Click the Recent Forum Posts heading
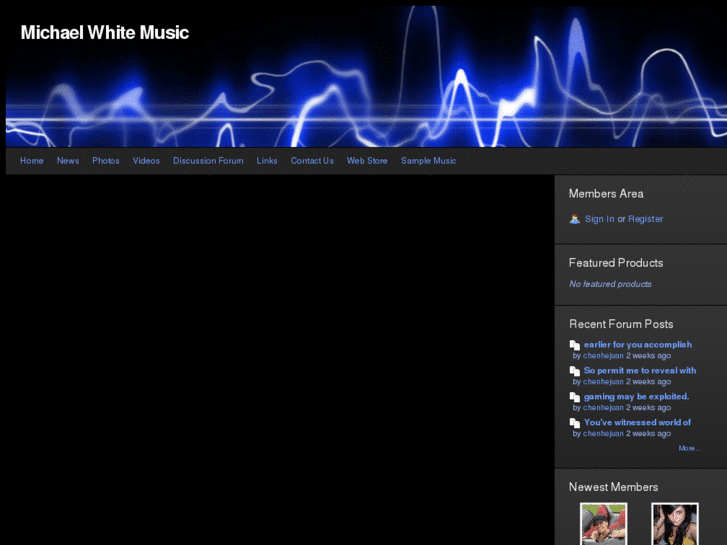Screen dimensions: 727x545 (x=621, y=324)
